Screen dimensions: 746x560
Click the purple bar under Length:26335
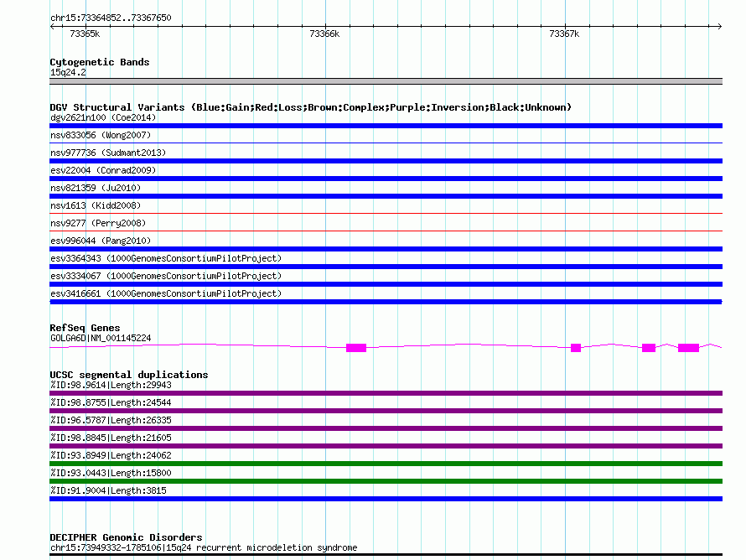point(386,428)
